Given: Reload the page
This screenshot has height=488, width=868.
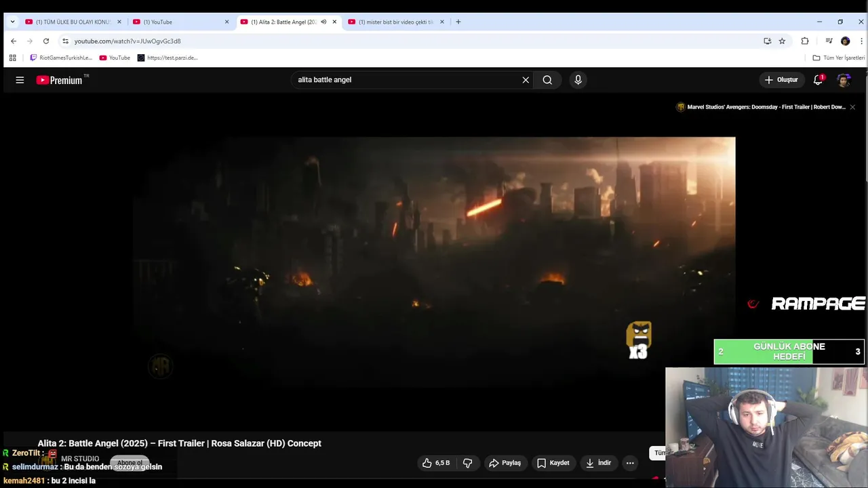Looking at the screenshot, I should 46,41.
